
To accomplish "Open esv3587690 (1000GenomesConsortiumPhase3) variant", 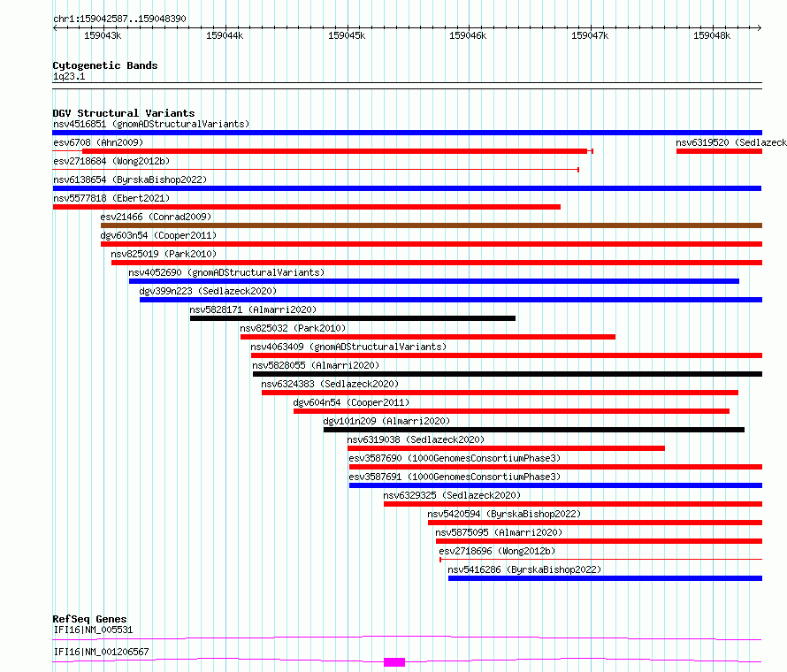I will click(x=455, y=458).
